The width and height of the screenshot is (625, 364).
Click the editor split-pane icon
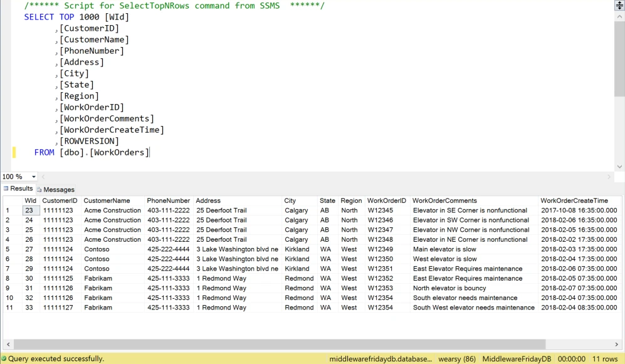(x=619, y=5)
